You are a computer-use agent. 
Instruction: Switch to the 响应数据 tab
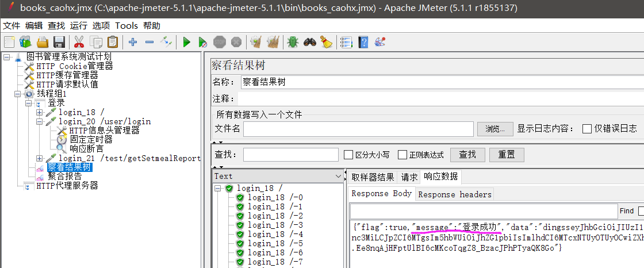440,177
